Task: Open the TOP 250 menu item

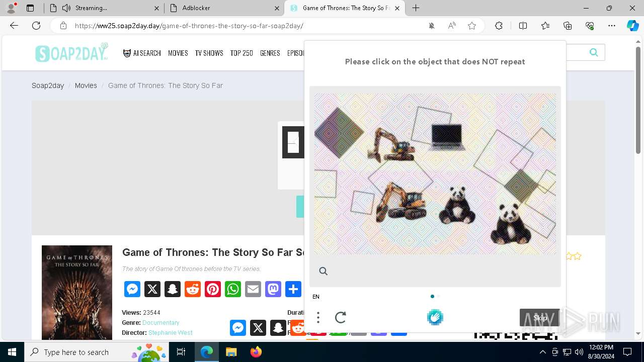Action: tap(242, 53)
